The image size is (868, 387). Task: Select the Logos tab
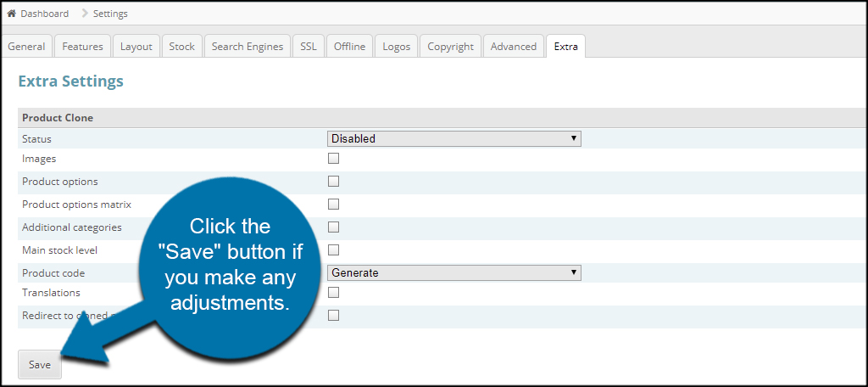pyautogui.click(x=397, y=47)
